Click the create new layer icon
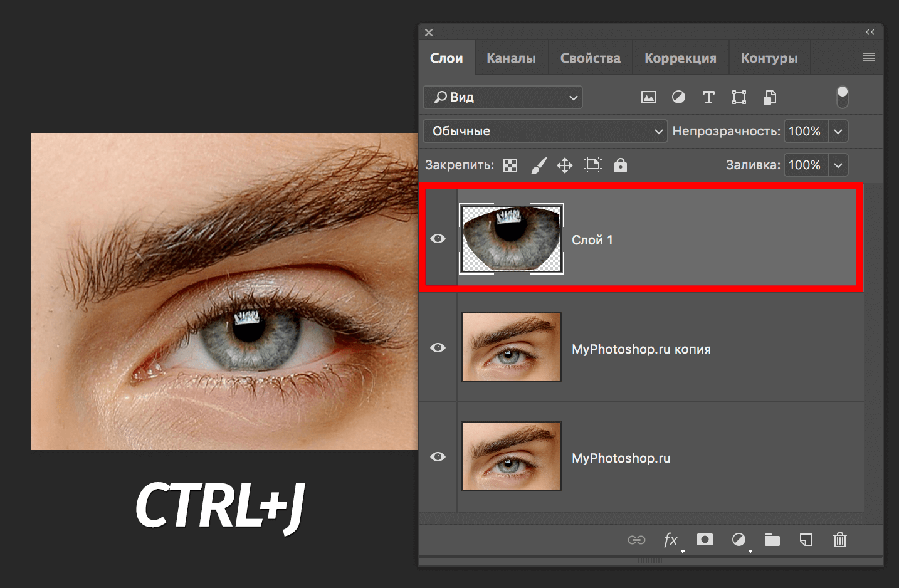 tap(806, 540)
